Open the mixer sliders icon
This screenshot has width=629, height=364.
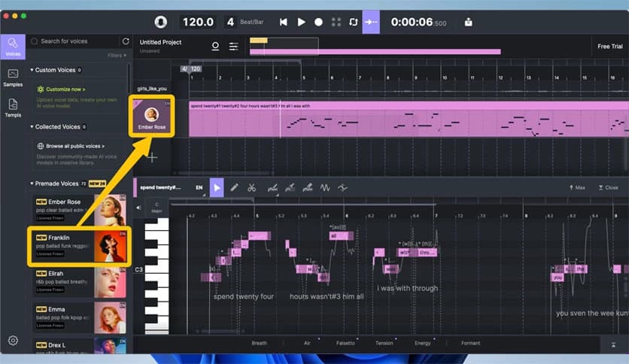[x=233, y=47]
